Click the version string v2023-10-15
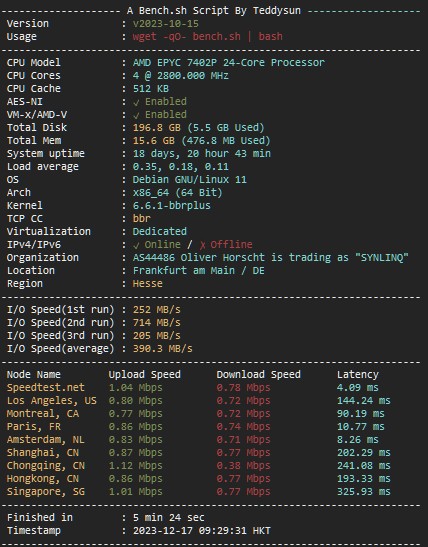428x547 pixels. [x=166, y=23]
